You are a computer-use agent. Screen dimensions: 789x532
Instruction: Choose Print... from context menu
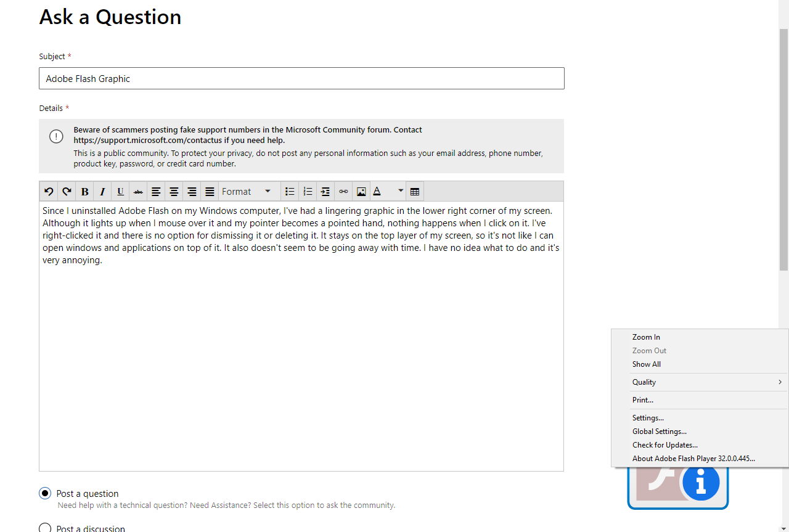pyautogui.click(x=700, y=400)
